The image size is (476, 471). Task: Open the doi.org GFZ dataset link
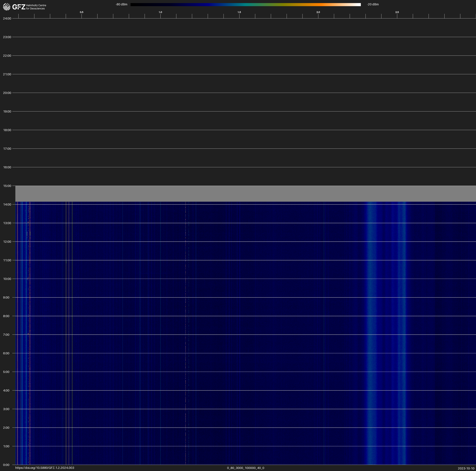(x=45, y=468)
